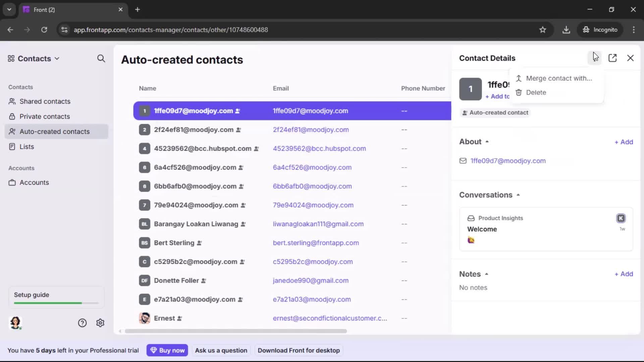Screen dimensions: 644x362
Task: Click the settings gear in the sidebar
Action: [x=100, y=323]
